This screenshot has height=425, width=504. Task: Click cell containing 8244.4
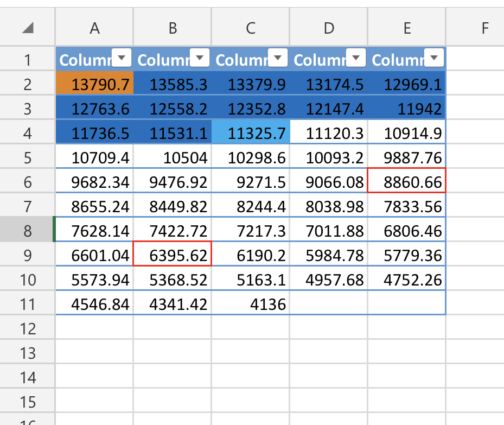pyautogui.click(x=251, y=205)
